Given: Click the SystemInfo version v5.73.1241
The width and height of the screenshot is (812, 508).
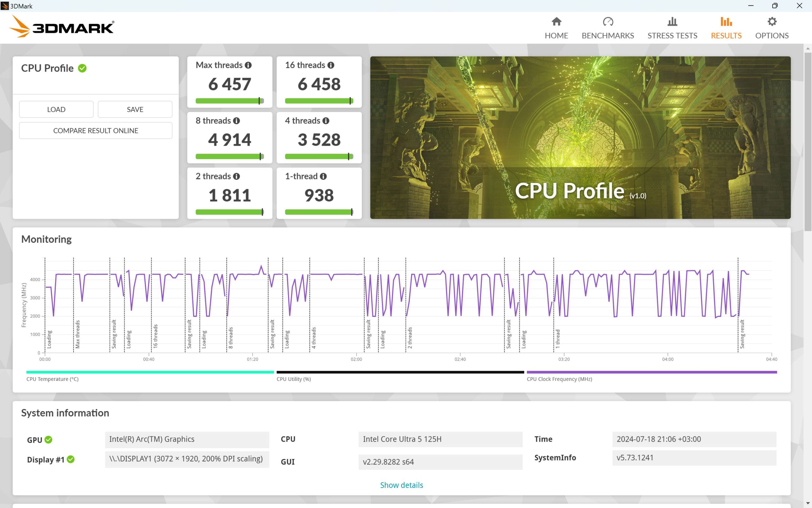Looking at the screenshot, I should (694, 458).
